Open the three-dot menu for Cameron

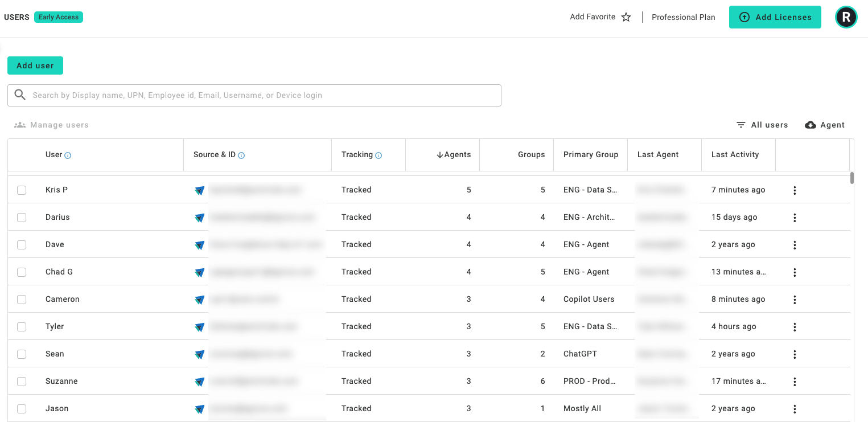pyautogui.click(x=795, y=300)
